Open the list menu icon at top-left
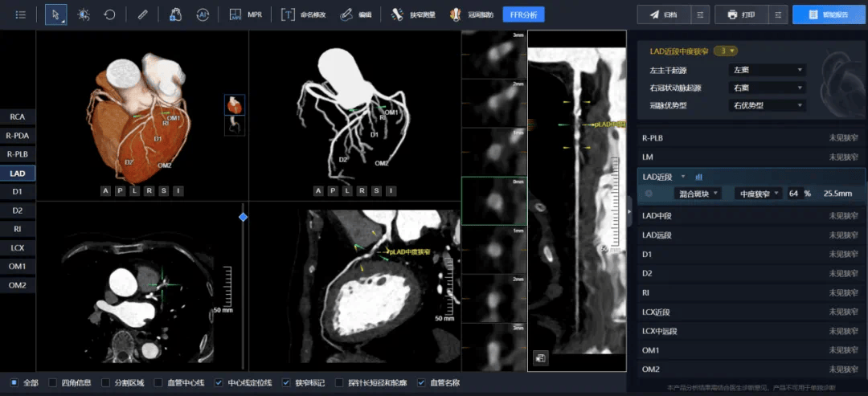Screen dimensions: 868x396 coord(21,14)
